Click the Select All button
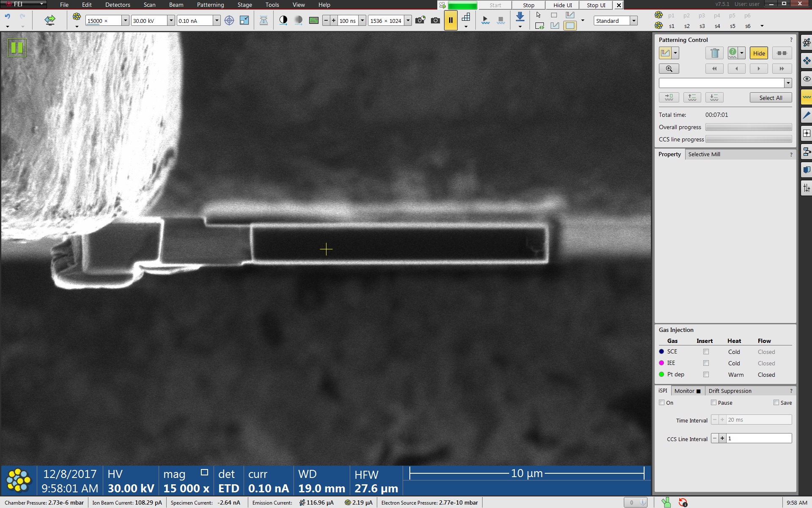 (x=771, y=98)
